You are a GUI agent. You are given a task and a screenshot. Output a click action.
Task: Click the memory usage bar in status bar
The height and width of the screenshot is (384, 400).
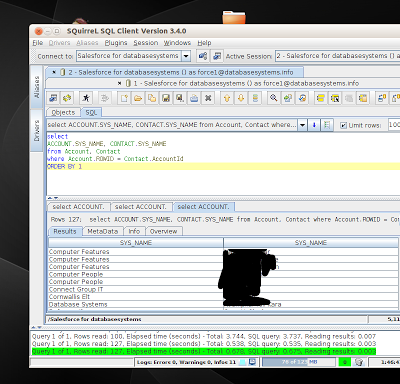299,362
